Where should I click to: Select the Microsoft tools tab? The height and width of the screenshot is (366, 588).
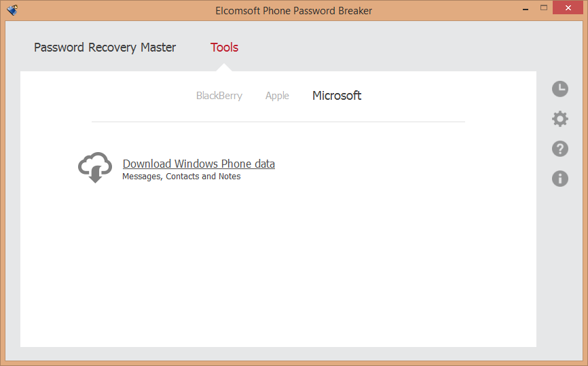337,96
